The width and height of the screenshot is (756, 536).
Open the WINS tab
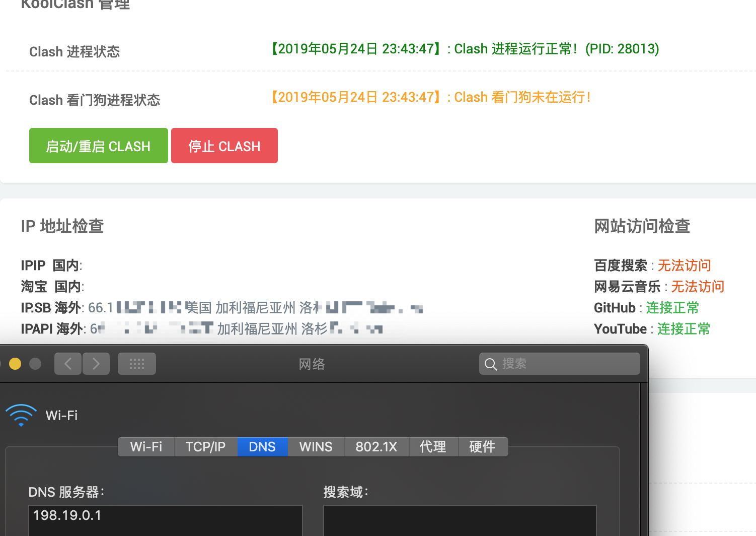point(316,447)
